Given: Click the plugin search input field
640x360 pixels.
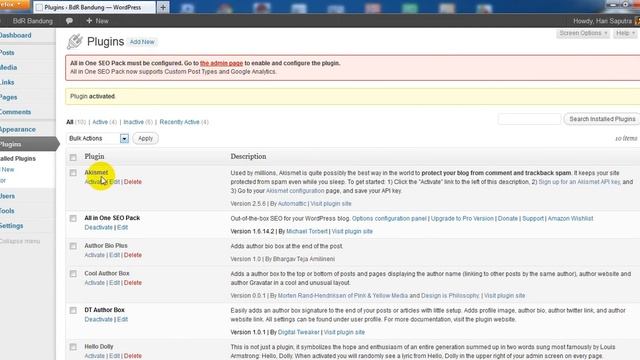Looking at the screenshot, I should coord(529,119).
